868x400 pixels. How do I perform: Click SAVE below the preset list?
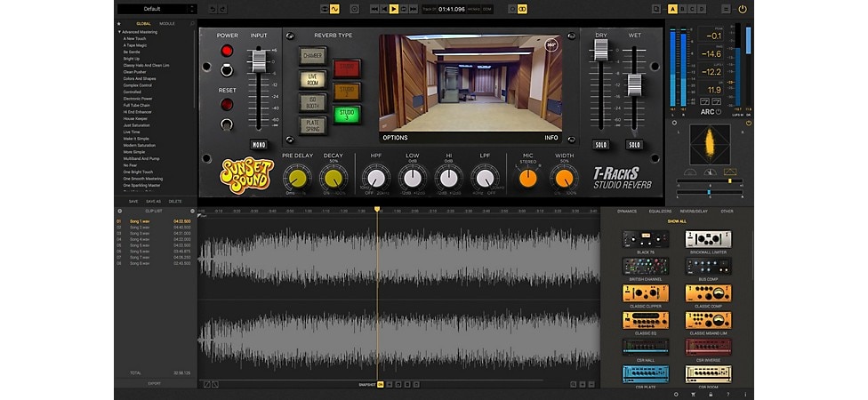coord(133,202)
